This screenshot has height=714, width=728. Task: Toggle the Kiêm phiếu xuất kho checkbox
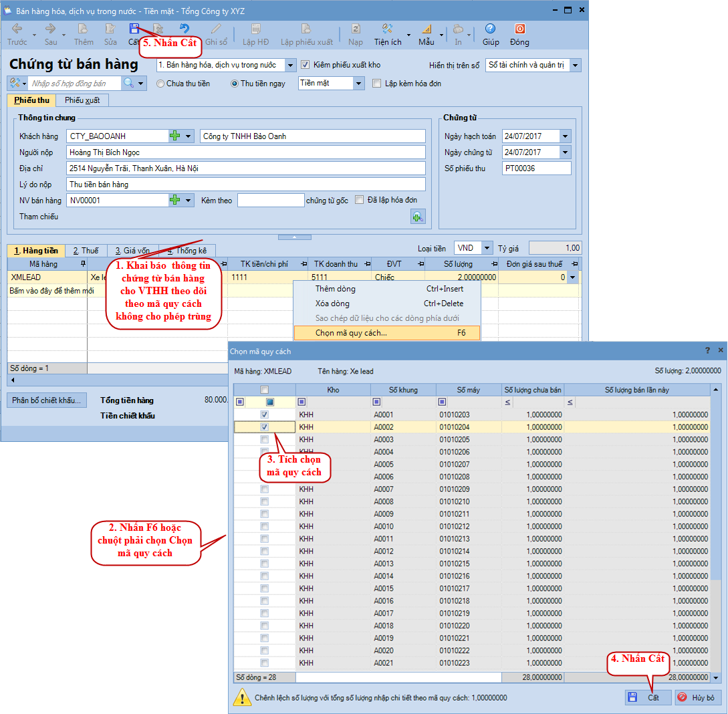pyautogui.click(x=306, y=65)
